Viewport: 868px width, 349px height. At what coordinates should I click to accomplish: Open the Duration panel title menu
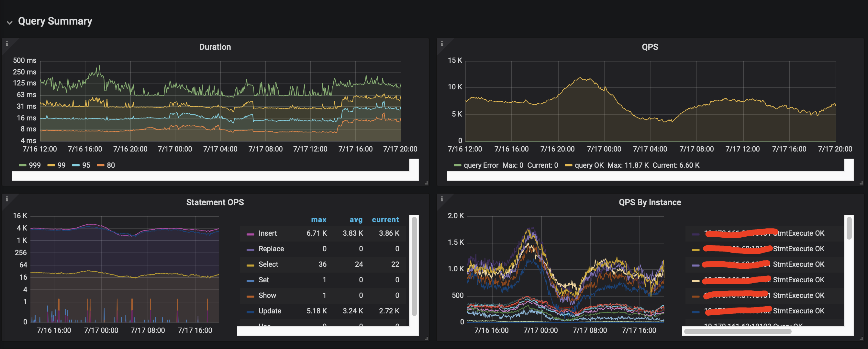tap(215, 47)
